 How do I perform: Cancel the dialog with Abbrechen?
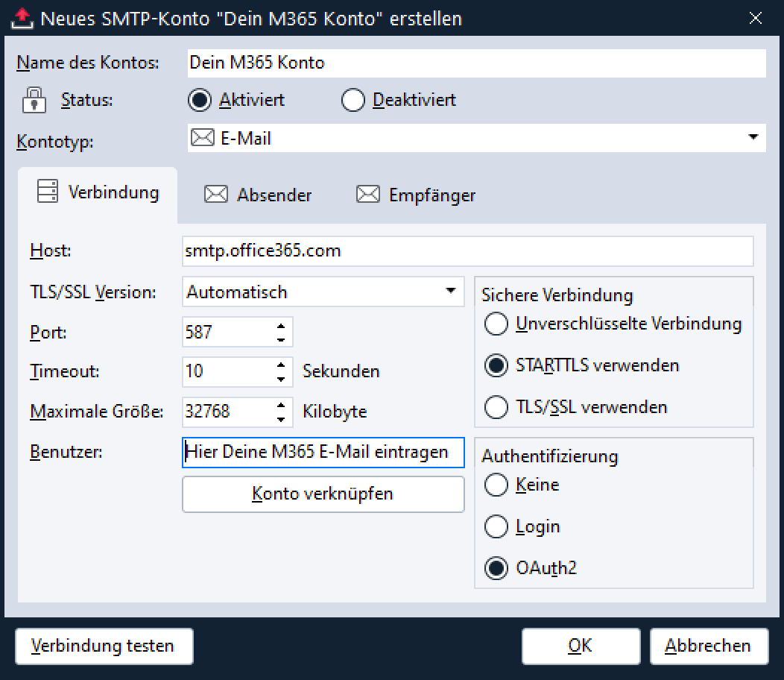click(708, 646)
